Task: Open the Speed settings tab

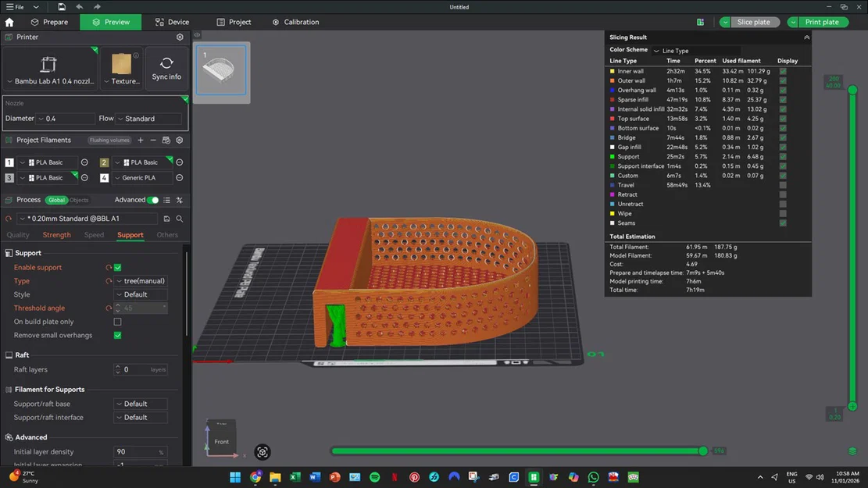Action: pyautogui.click(x=94, y=234)
